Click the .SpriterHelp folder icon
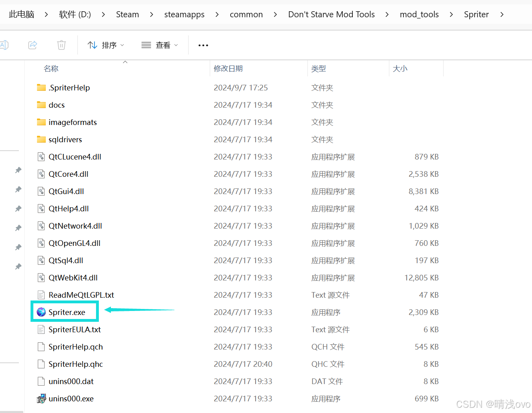 (41, 88)
